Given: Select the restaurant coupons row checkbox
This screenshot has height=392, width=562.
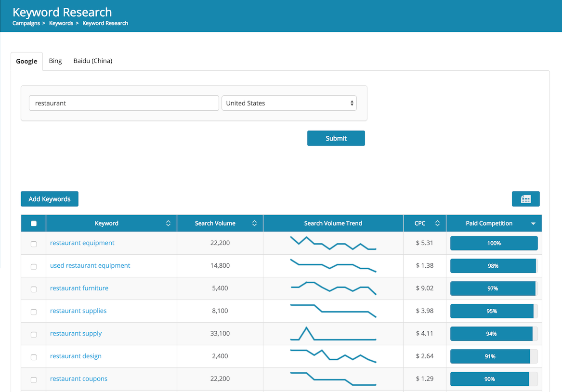Looking at the screenshot, I should [x=34, y=379].
